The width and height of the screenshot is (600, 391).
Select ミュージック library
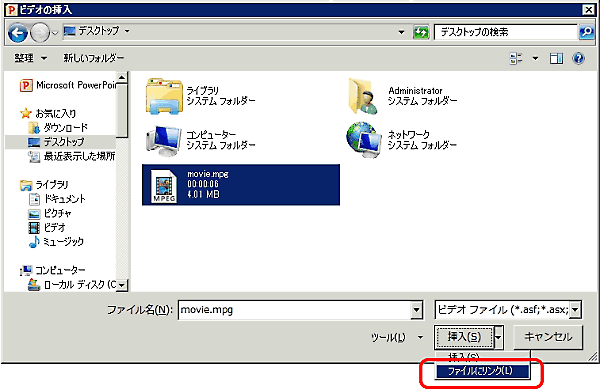click(x=56, y=242)
